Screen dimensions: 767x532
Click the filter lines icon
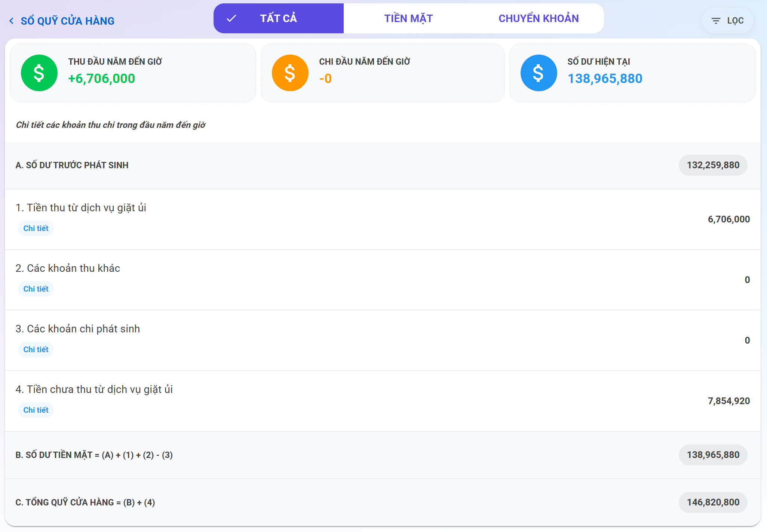point(716,21)
